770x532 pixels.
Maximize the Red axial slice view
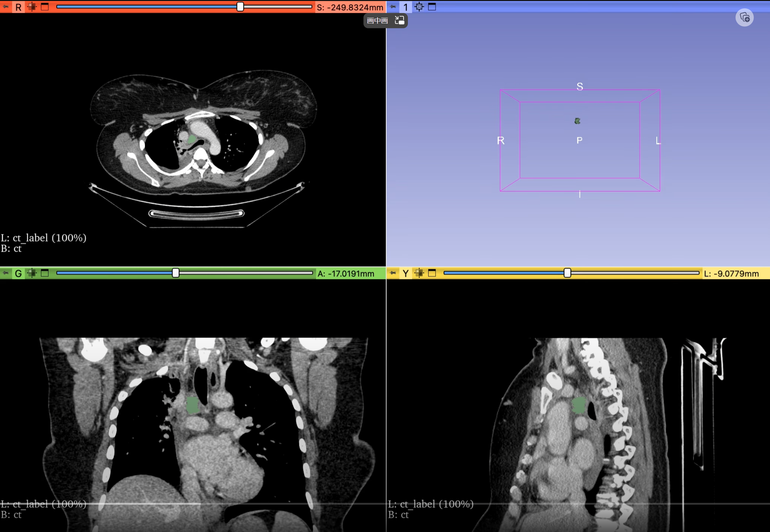pyautogui.click(x=45, y=7)
